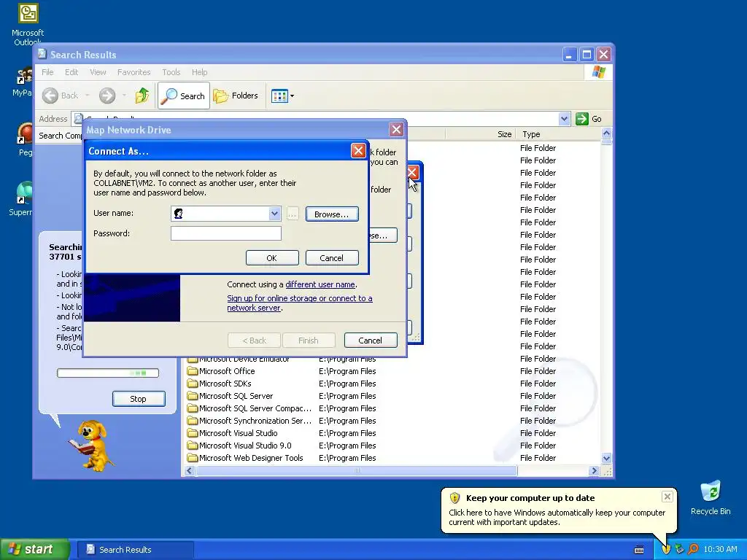Focus the Password field

pos(226,233)
